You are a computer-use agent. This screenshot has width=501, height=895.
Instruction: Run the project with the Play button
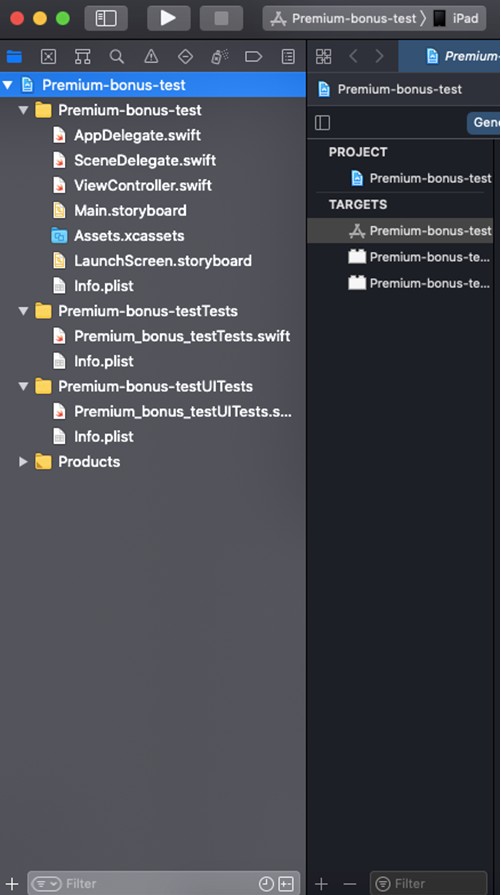(168, 18)
